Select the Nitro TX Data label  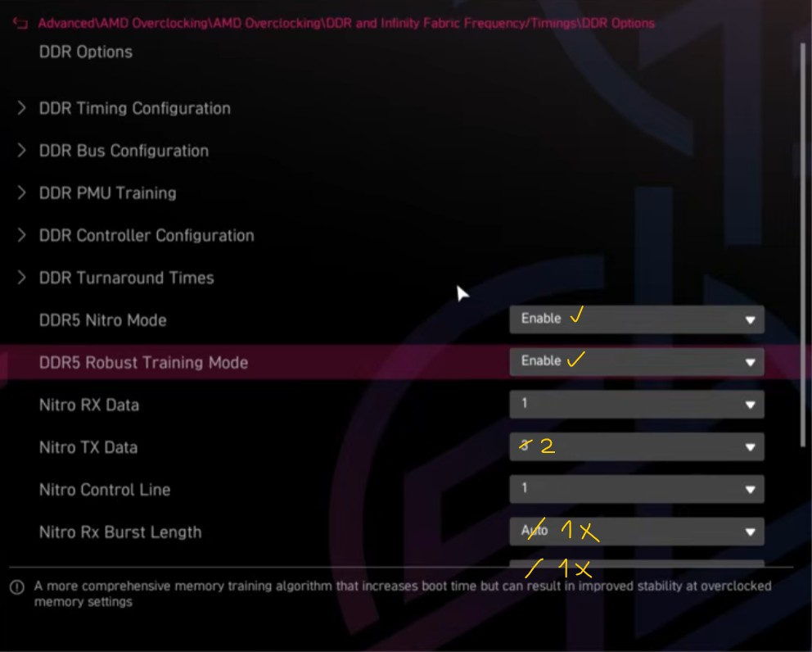coord(88,447)
